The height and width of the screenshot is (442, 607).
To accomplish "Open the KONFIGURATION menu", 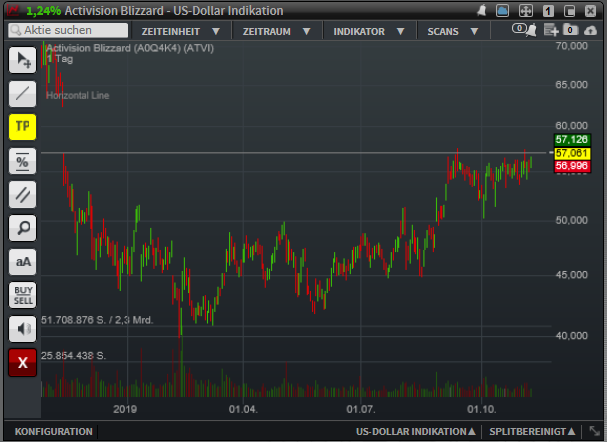I will (x=54, y=432).
